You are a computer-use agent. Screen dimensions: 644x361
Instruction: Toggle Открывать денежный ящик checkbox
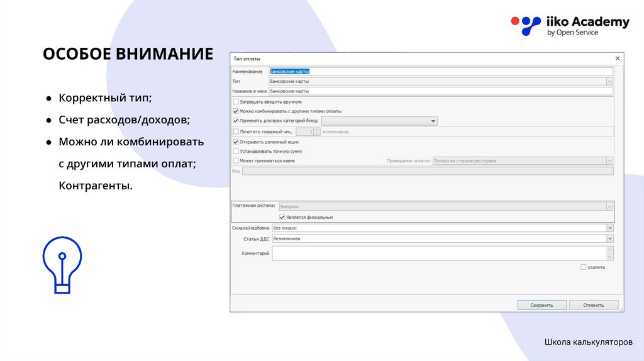pos(236,142)
